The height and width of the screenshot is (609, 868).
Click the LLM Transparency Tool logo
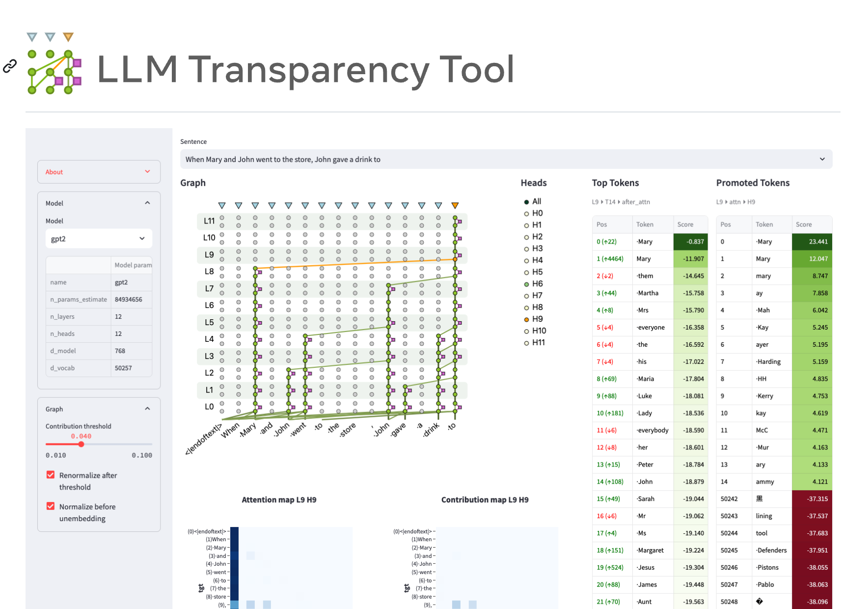(54, 63)
